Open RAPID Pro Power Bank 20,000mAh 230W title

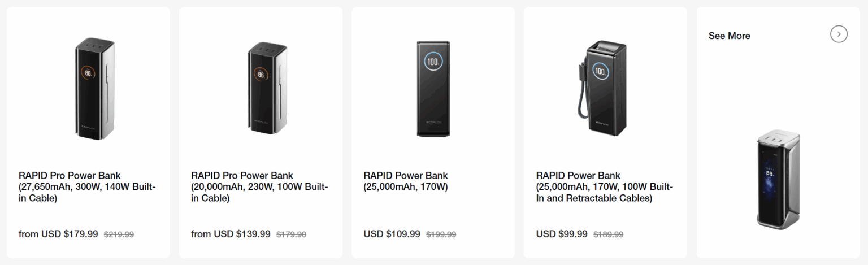pos(259,187)
